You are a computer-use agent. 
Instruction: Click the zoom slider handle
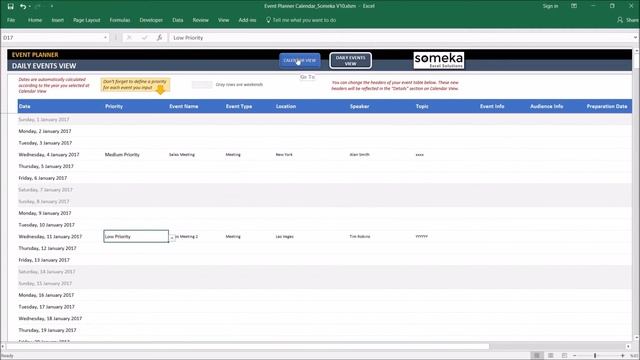[595, 356]
